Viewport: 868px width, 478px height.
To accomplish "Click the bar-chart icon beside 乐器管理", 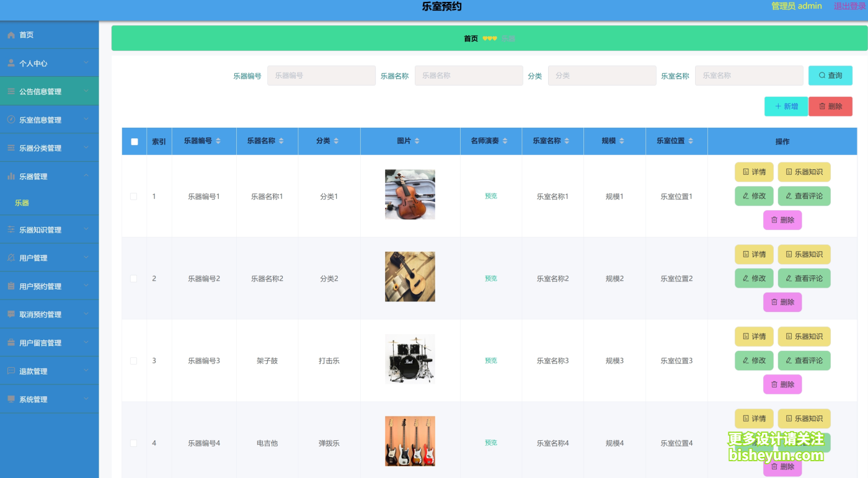I will pos(11,177).
